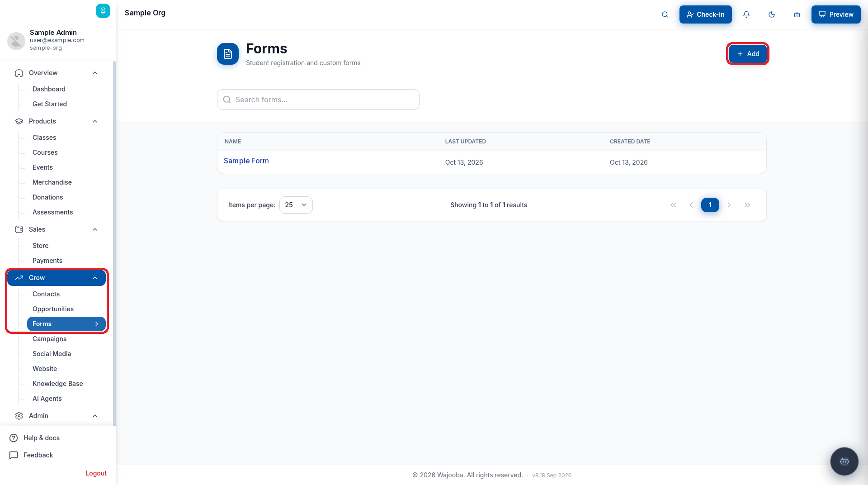Click the pin sidebar icon
The width and height of the screenshot is (868, 485).
[103, 11]
